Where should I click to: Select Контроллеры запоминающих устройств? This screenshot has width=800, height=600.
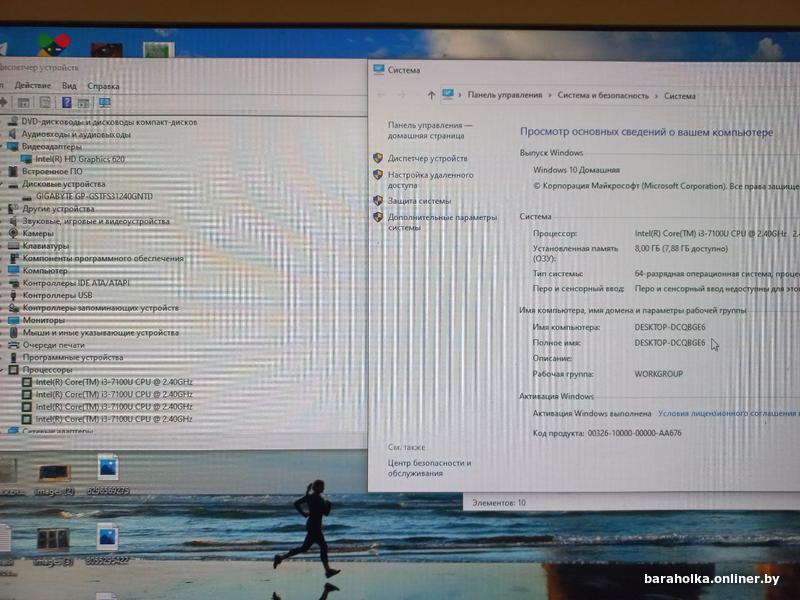click(101, 308)
